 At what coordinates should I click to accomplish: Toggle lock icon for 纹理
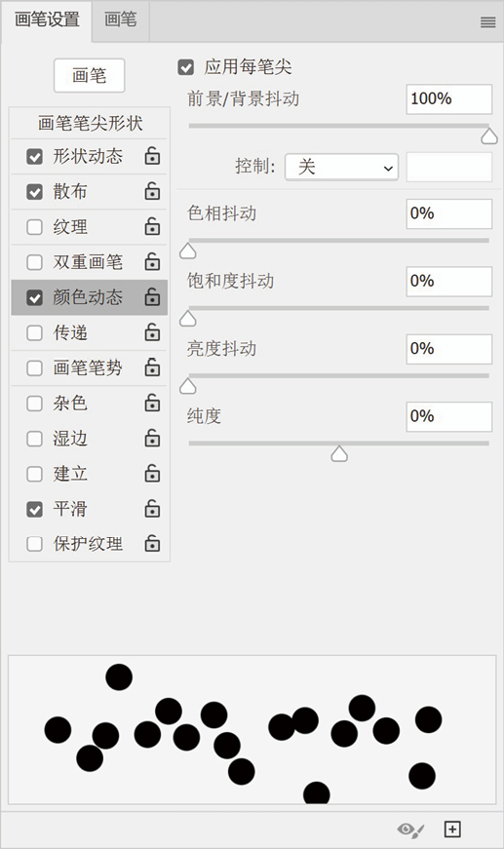(x=152, y=226)
